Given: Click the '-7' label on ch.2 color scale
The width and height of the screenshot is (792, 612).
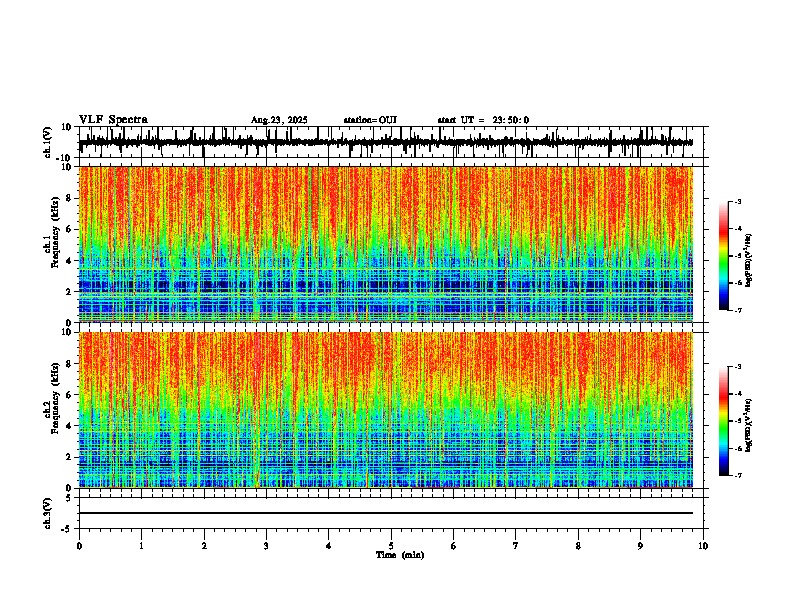Looking at the screenshot, I should tap(738, 475).
